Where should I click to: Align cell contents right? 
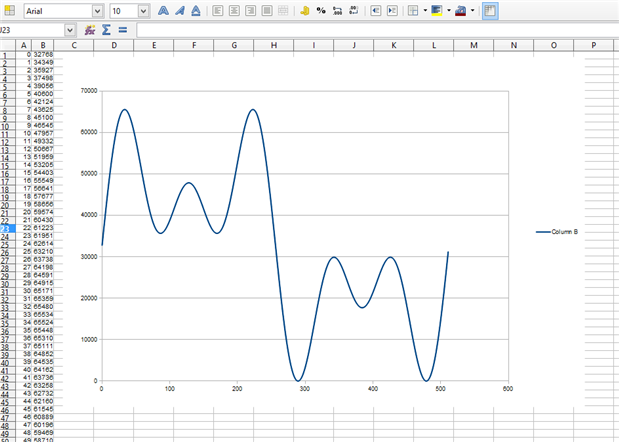[x=250, y=11]
